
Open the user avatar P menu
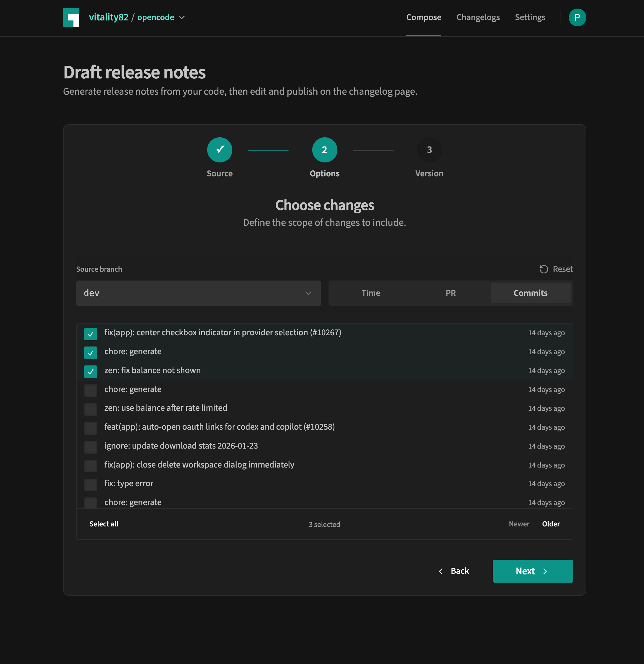577,17
